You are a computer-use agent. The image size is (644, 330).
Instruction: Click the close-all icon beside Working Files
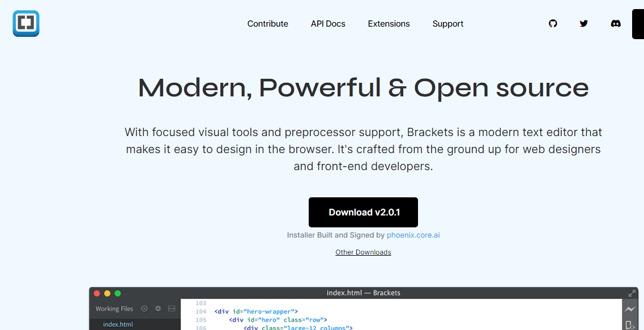pyautogui.click(x=144, y=308)
